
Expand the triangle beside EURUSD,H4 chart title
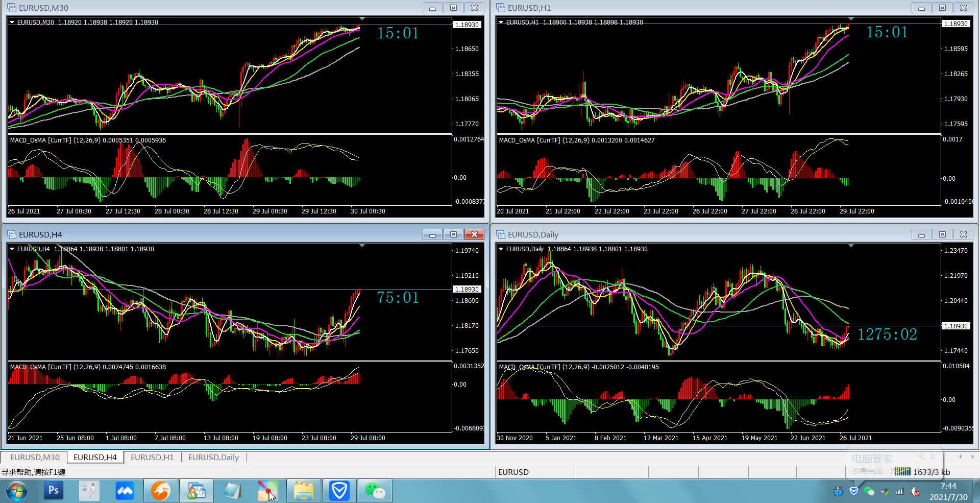click(12, 249)
